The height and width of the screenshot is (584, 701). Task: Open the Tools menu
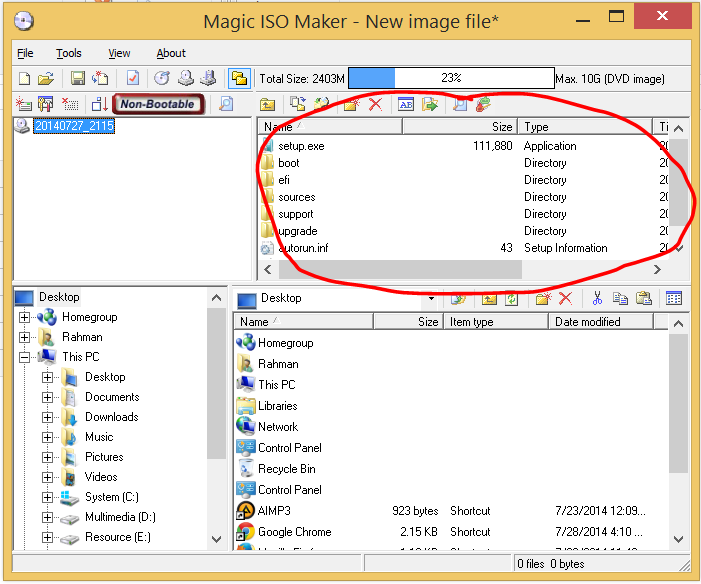(69, 53)
